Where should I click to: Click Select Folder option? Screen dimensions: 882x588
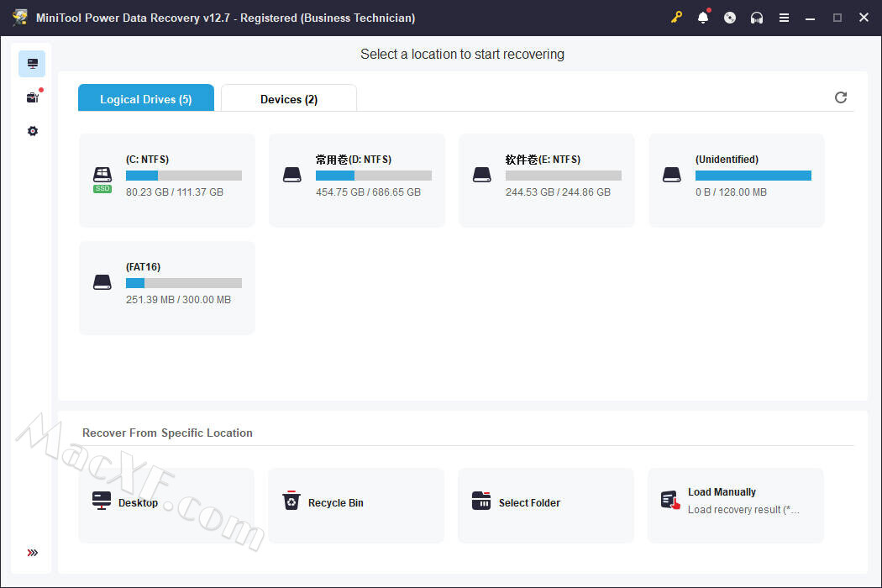tap(546, 505)
